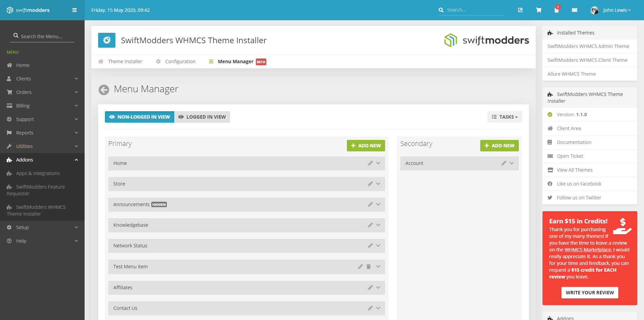Open the support tickets icon in top bar
The image size is (644, 320).
(x=574, y=10)
